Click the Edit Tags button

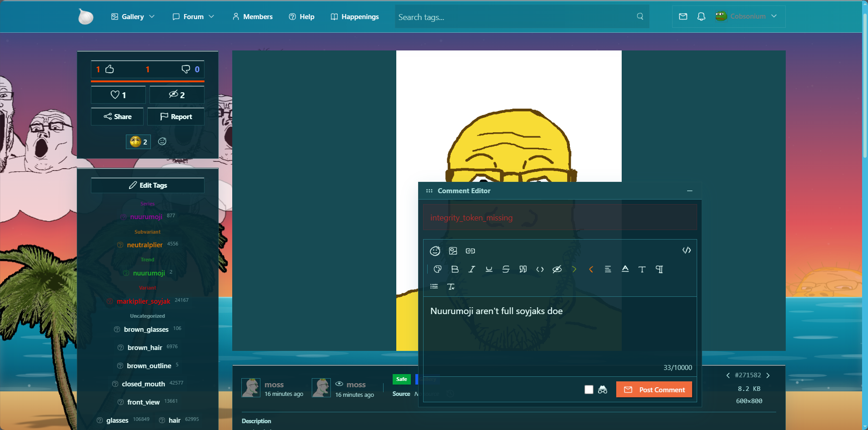coord(148,185)
